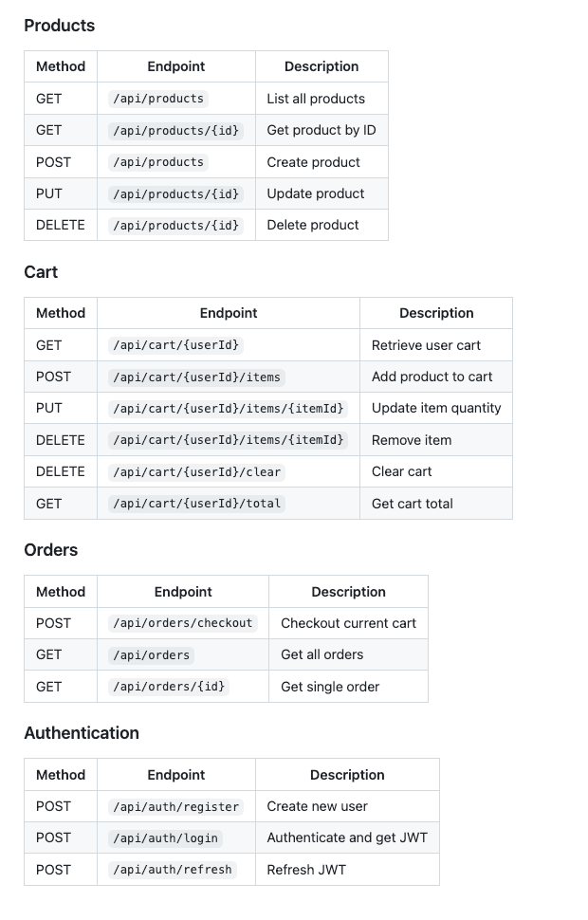Viewport: 588px width, 920px height.
Task: Click the "Delete product" description cell
Action: click(x=313, y=225)
